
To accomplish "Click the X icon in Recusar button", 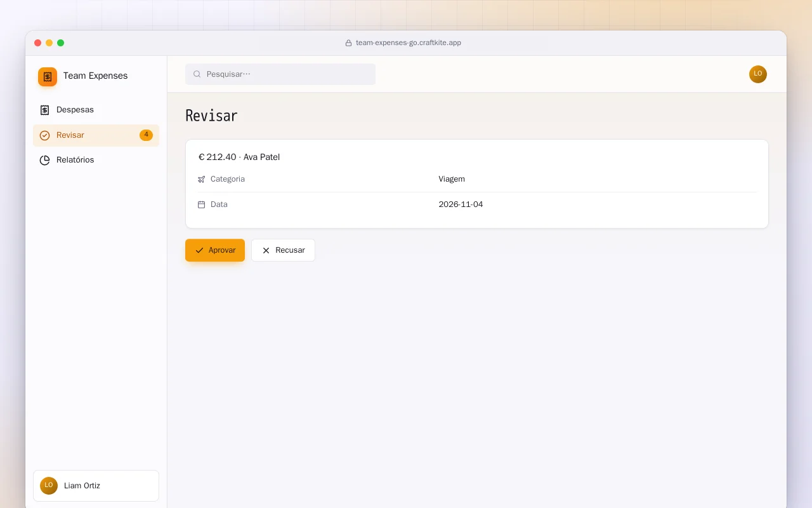I will [x=266, y=250].
